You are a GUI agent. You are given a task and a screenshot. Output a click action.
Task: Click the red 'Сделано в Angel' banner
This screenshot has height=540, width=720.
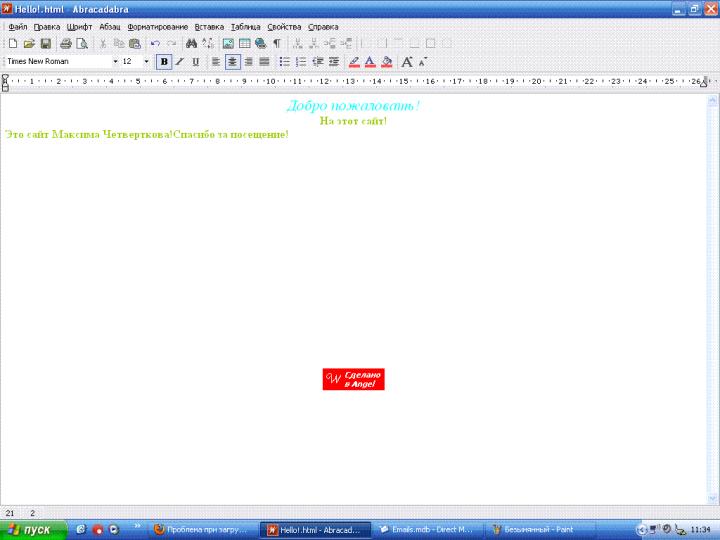[x=353, y=379]
